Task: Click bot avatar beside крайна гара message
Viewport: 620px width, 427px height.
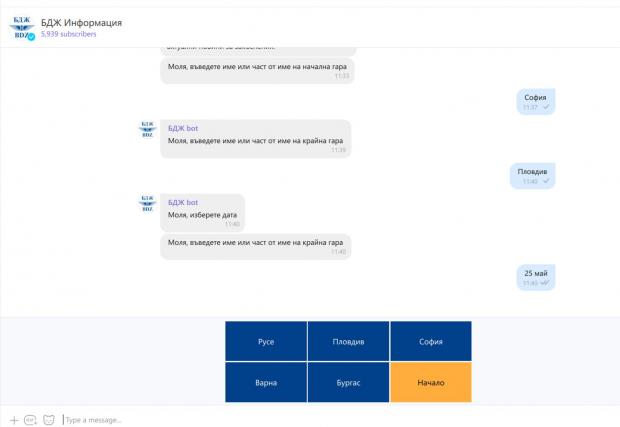Action: click(147, 129)
